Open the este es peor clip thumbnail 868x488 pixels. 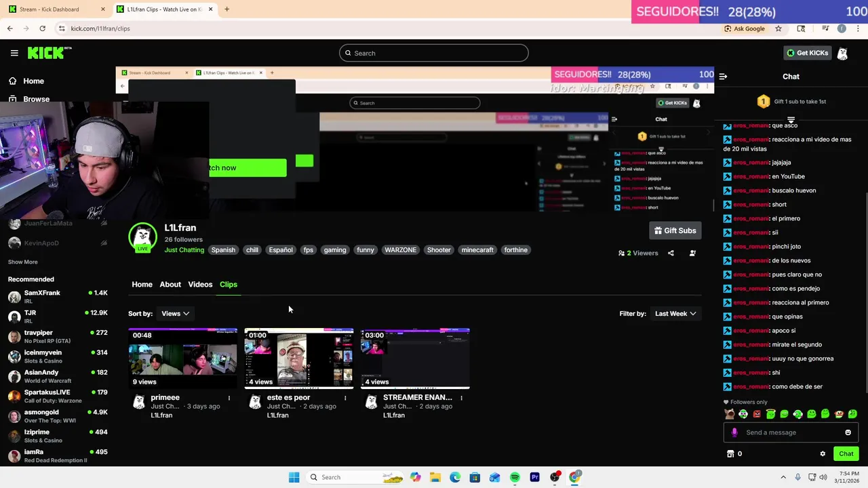tap(299, 358)
